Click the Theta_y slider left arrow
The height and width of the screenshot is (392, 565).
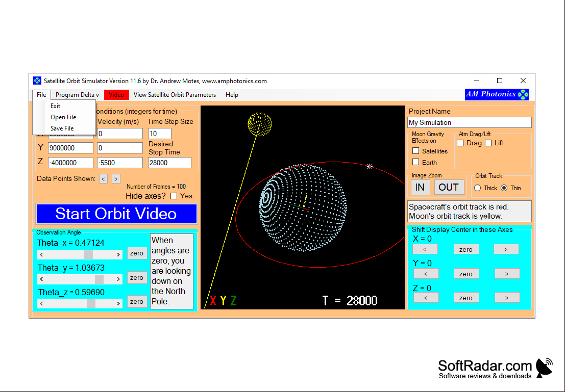click(41, 279)
